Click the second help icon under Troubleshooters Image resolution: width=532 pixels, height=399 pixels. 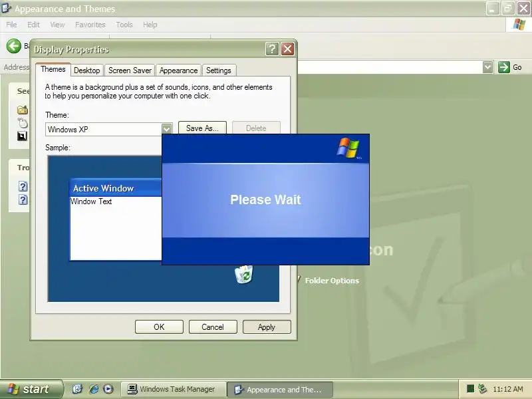point(23,199)
